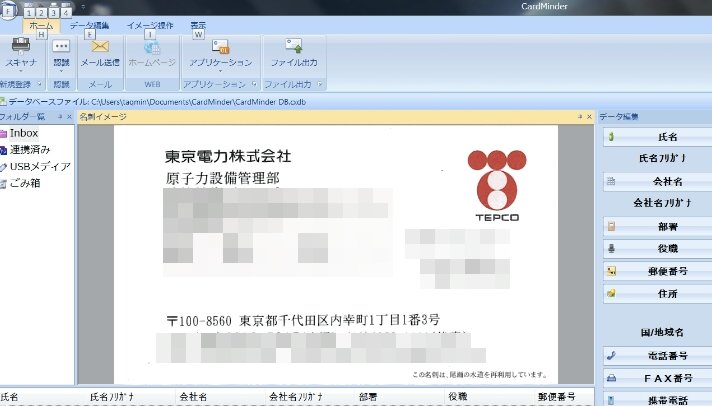The width and height of the screenshot is (712, 406).
Task: Click the USBメディア icon
Action: pyautogui.click(x=3, y=167)
